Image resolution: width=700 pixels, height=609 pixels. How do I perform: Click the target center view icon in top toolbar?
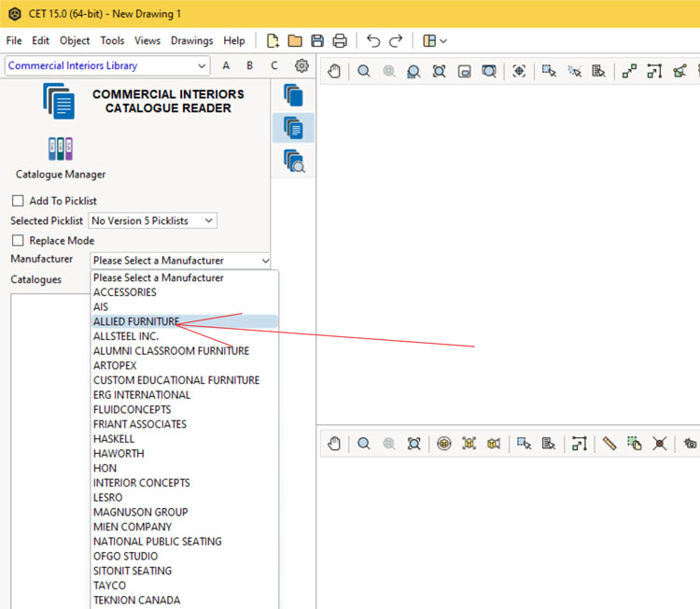(x=519, y=71)
